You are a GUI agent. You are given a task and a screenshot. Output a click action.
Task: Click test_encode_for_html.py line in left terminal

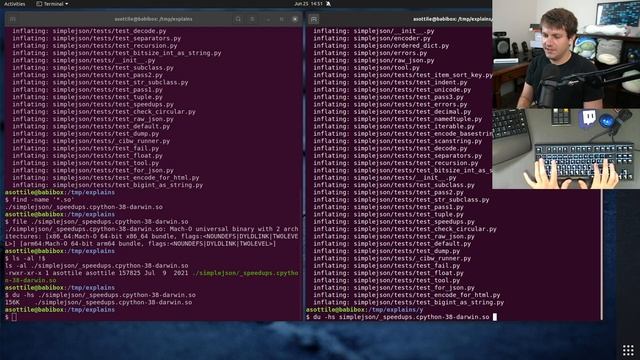pos(105,178)
